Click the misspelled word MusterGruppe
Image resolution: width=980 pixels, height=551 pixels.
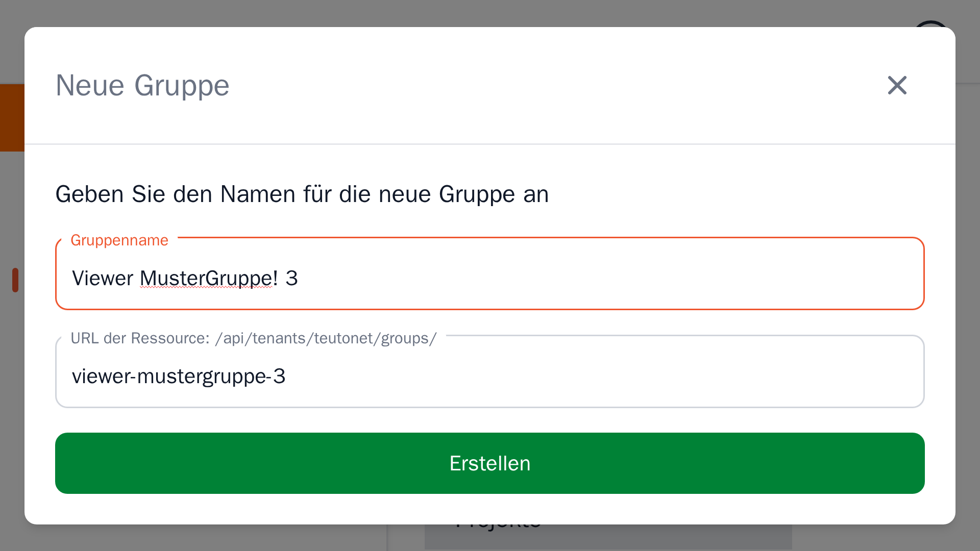pyautogui.click(x=206, y=279)
